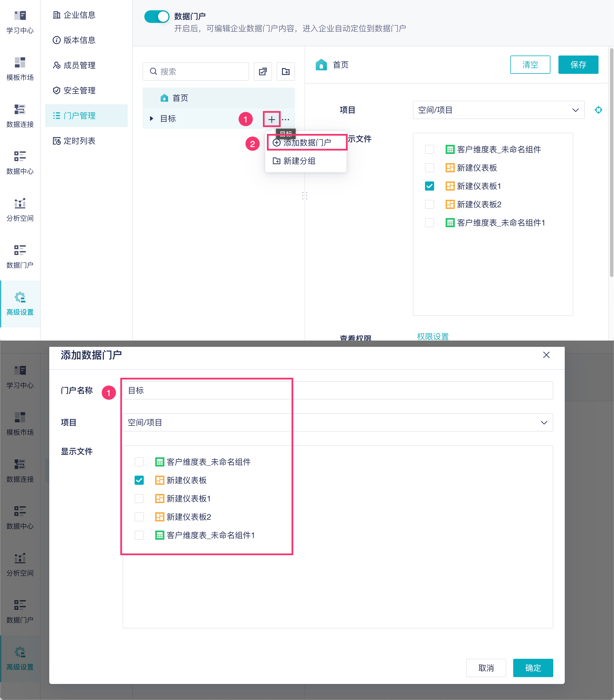Open 模板市场 in the top sidebar
Image resolution: width=614 pixels, height=700 pixels.
click(x=20, y=68)
